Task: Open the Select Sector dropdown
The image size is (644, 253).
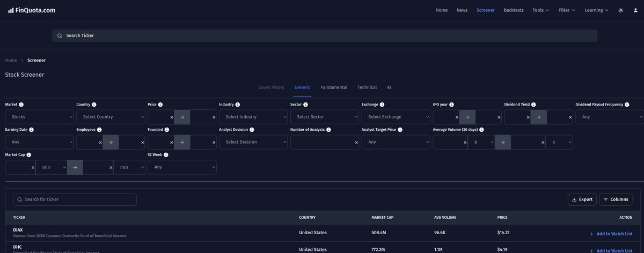Action: 325,117
